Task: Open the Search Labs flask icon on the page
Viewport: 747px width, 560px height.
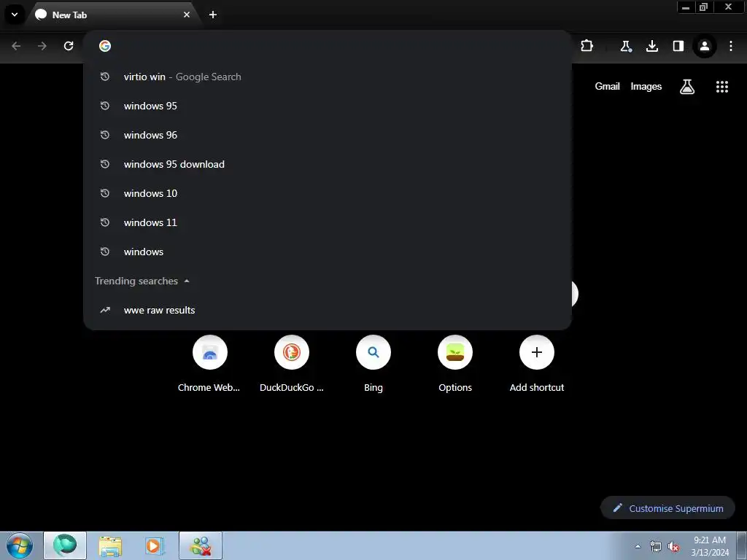Action: (x=686, y=86)
